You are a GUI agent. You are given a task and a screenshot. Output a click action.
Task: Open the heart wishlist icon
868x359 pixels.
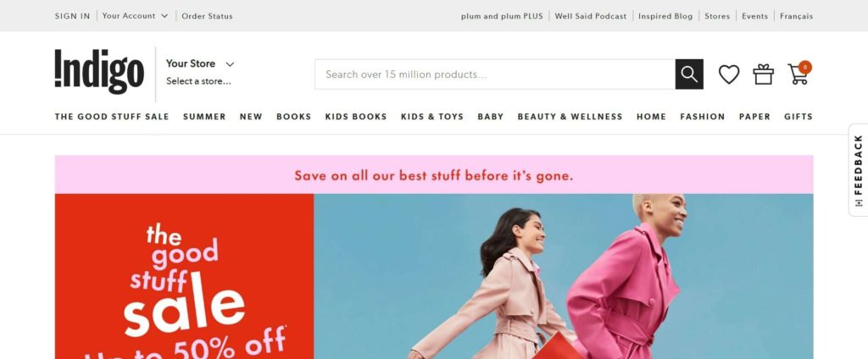tap(729, 75)
